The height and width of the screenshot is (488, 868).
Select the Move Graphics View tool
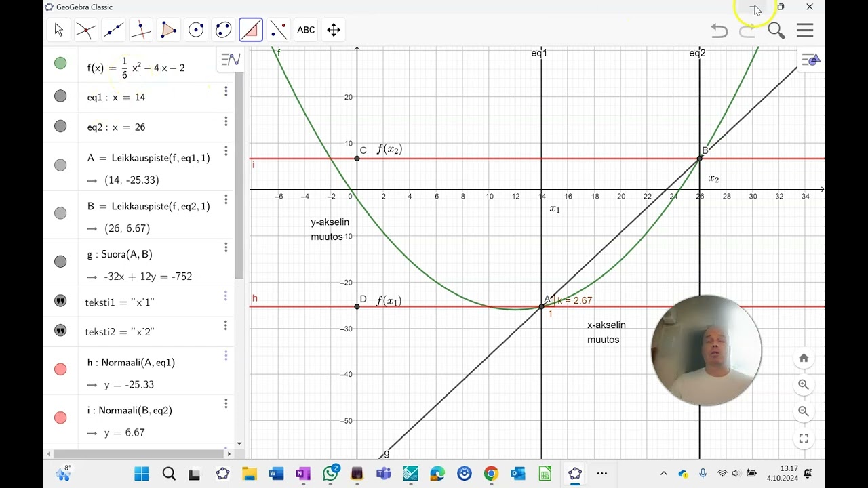point(334,30)
